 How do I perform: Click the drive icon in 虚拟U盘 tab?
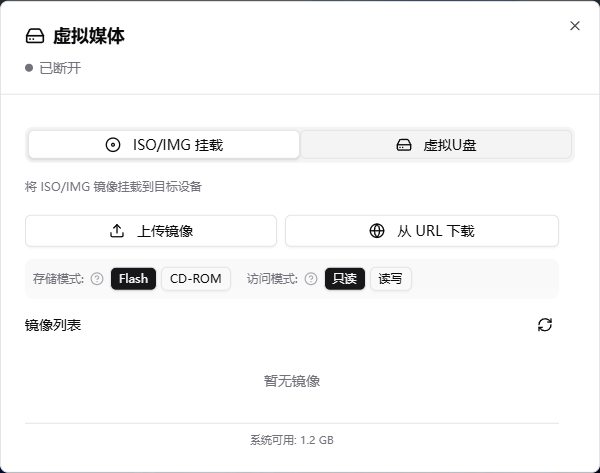[404, 144]
